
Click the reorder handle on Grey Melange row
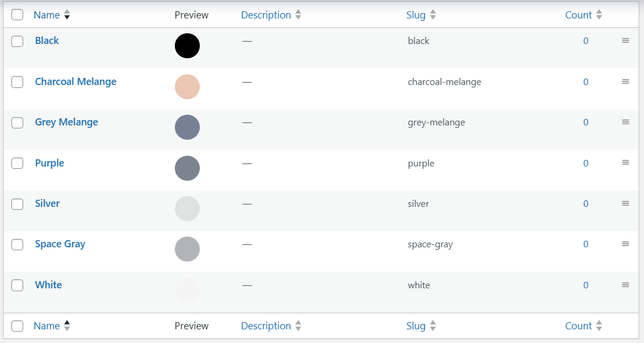pyautogui.click(x=625, y=122)
